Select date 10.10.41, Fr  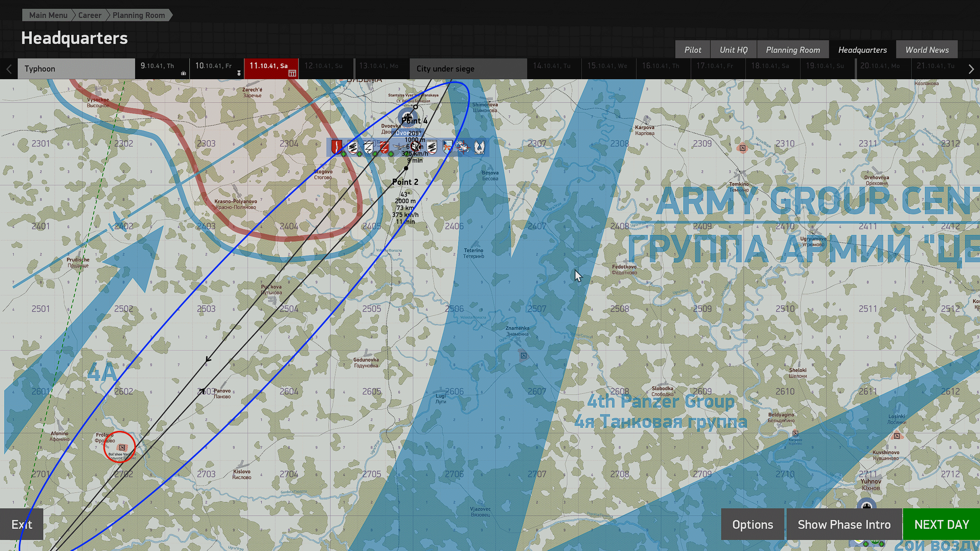pos(217,69)
